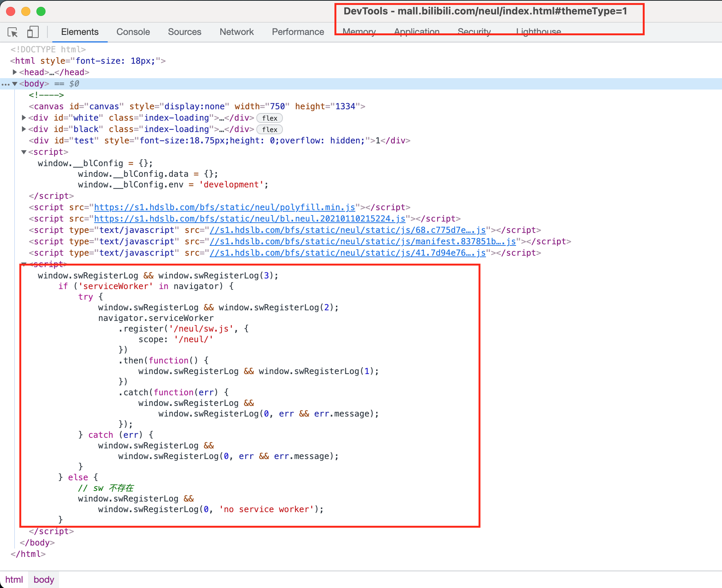Image resolution: width=722 pixels, height=588 pixels.
Task: Click the closing html tag row
Action: tap(28, 554)
